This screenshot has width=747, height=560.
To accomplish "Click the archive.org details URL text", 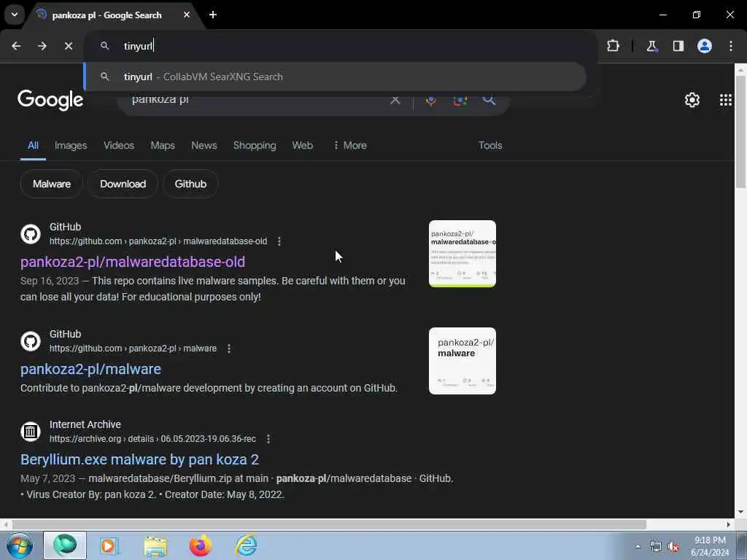I will (152, 439).
